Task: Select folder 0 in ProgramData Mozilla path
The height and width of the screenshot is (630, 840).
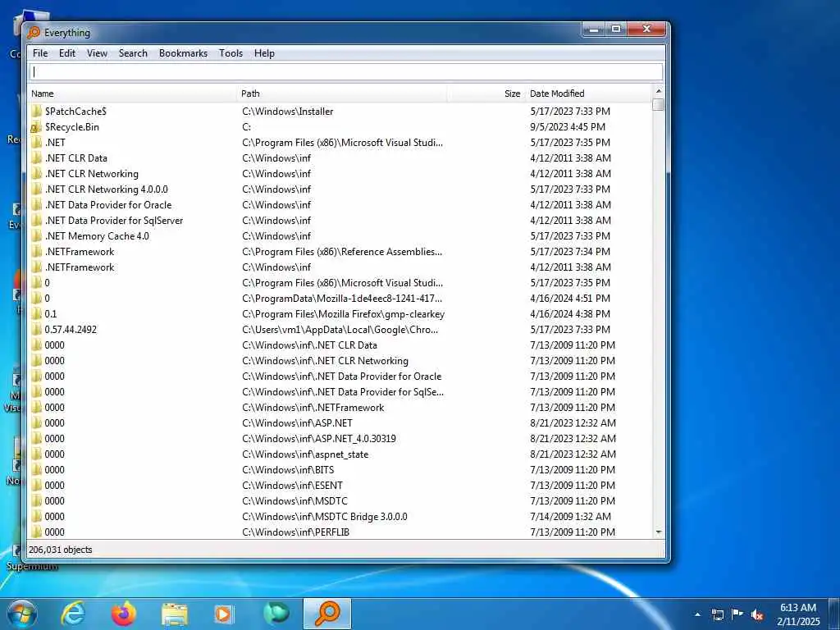Action: pyautogui.click(x=47, y=299)
